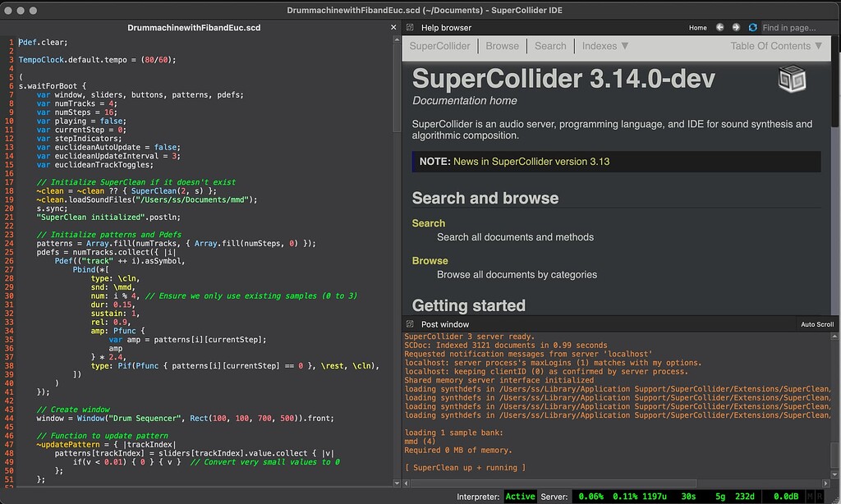Toggle Auto Scroll in the Post window
The height and width of the screenshot is (504, 841).
[x=816, y=323]
